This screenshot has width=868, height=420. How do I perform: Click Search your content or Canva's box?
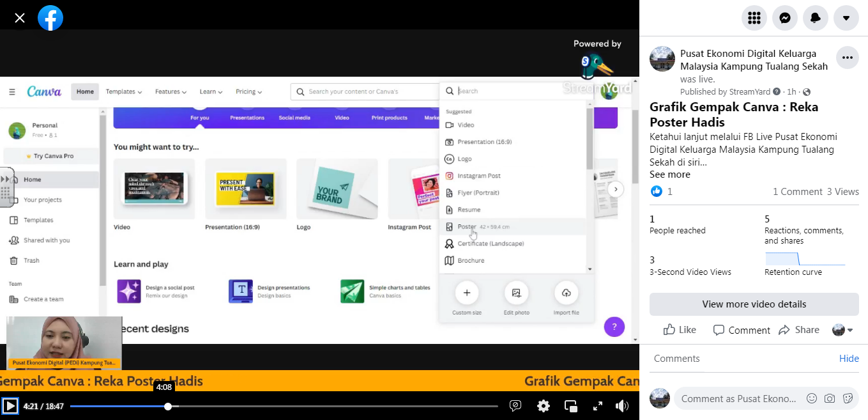(364, 91)
